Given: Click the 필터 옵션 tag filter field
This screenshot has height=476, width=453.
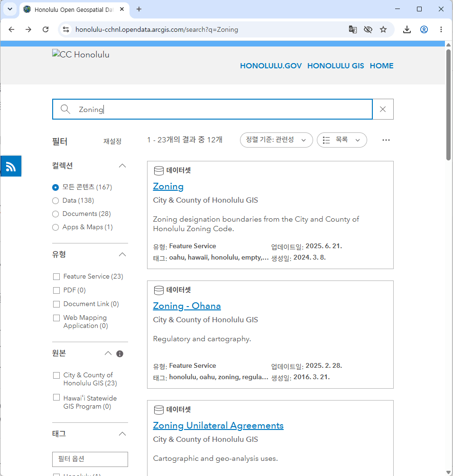Looking at the screenshot, I should [x=90, y=459].
